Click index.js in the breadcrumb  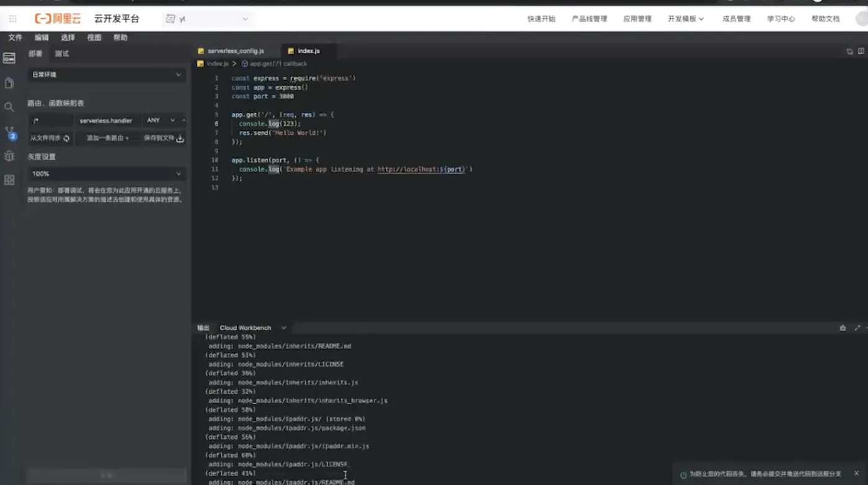click(x=218, y=64)
